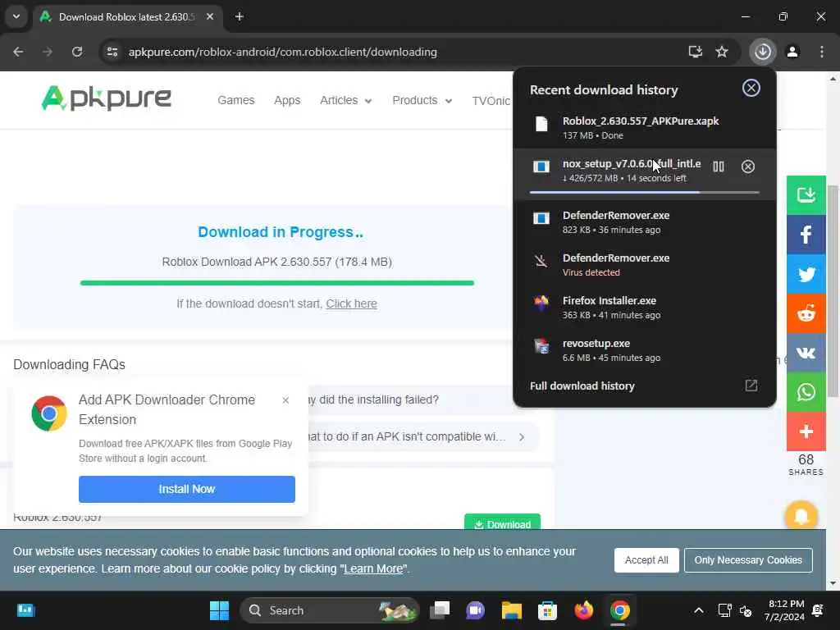Screen dimensions: 840x630
Task: Open Microsoft Store from taskbar
Action: (547, 610)
